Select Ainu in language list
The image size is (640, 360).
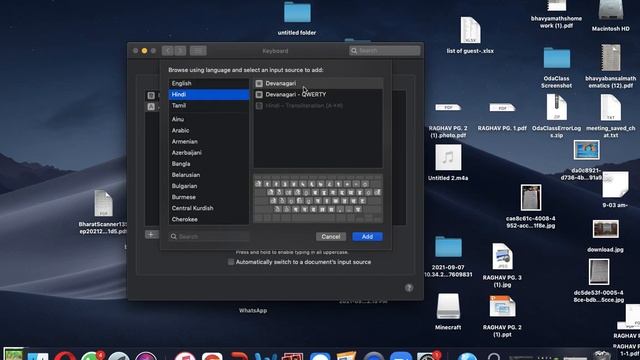tap(209, 119)
